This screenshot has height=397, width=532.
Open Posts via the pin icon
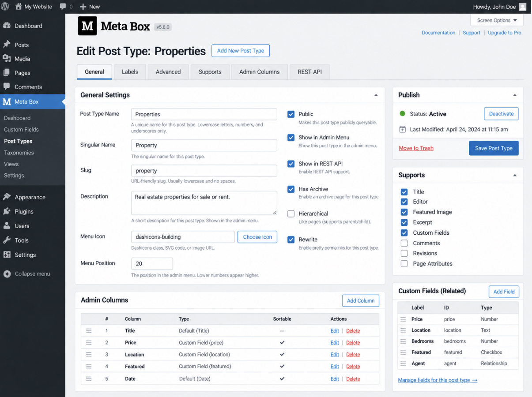pyautogui.click(x=7, y=45)
